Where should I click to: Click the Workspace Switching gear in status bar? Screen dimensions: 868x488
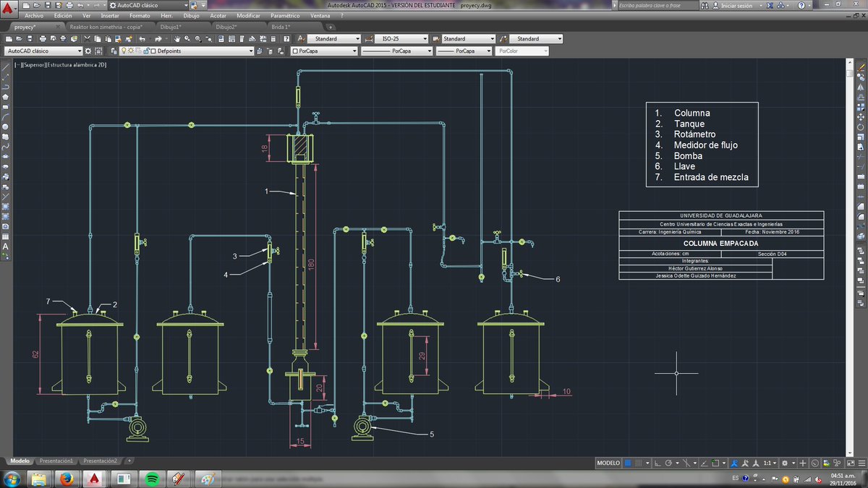pos(785,463)
